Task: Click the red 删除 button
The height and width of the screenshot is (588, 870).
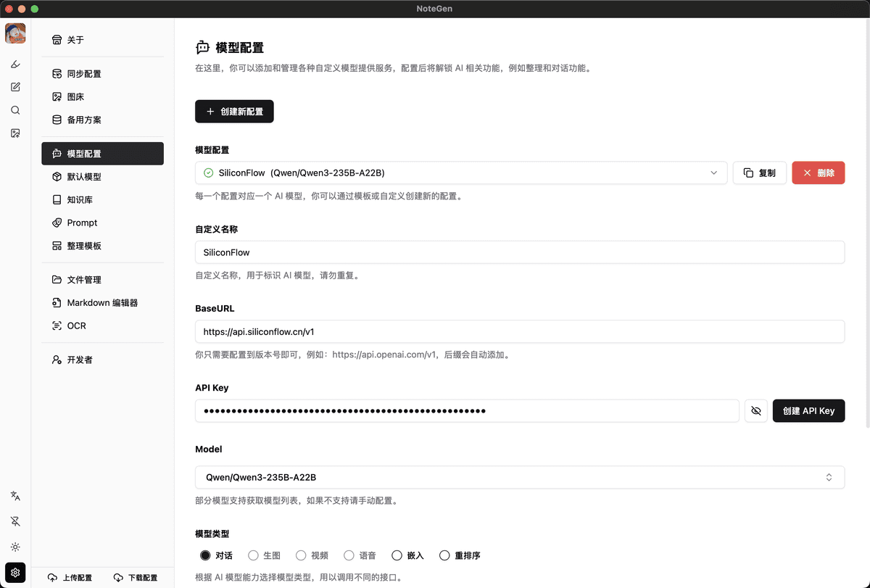Action: (818, 173)
